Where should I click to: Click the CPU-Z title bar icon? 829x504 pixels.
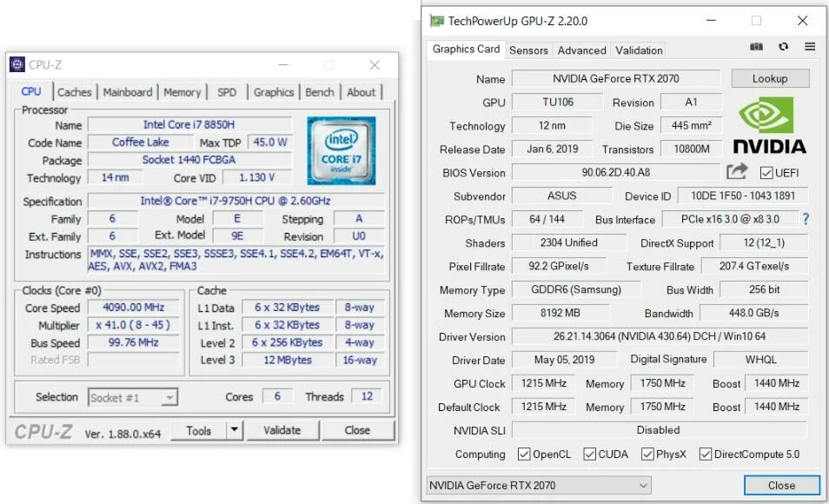[17, 64]
